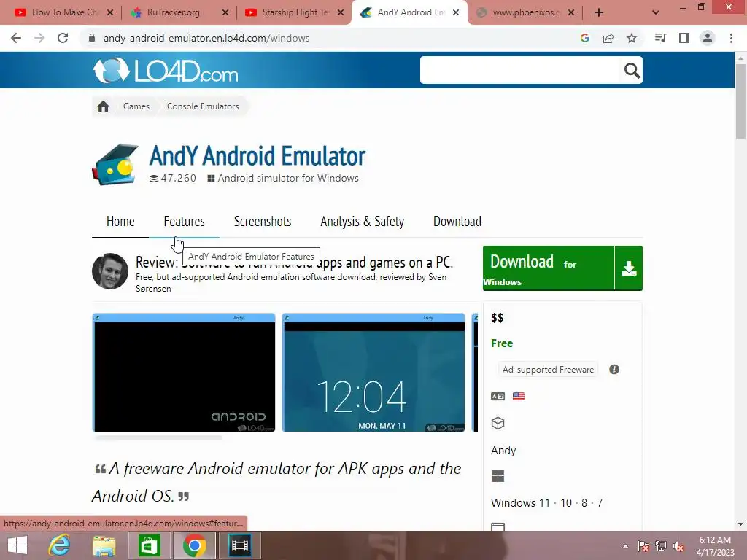Show hidden system tray icons
Viewport: 747px width, 560px height.
click(x=625, y=546)
